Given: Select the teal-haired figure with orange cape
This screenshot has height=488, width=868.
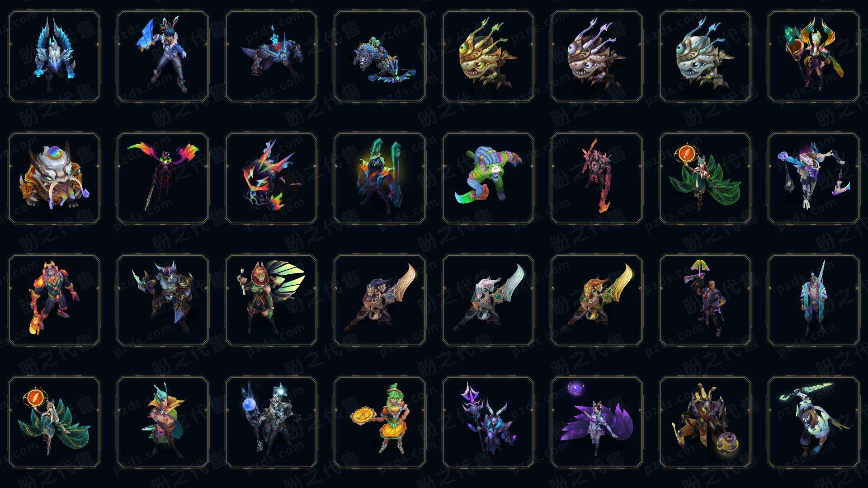Looking at the screenshot, I should [x=163, y=422].
